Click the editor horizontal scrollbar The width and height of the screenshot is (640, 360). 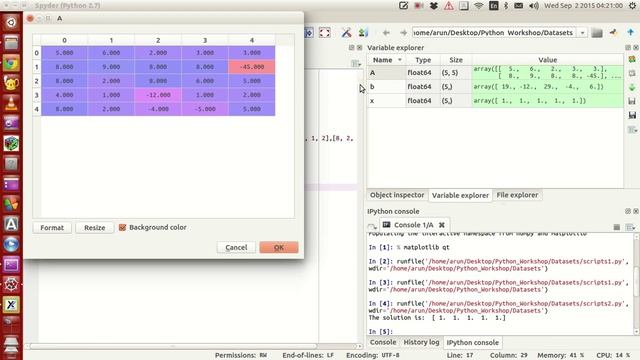(192, 346)
